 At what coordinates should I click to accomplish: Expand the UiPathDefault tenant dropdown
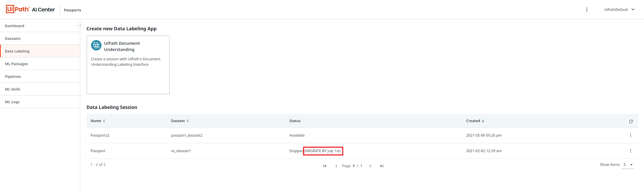(x=619, y=10)
